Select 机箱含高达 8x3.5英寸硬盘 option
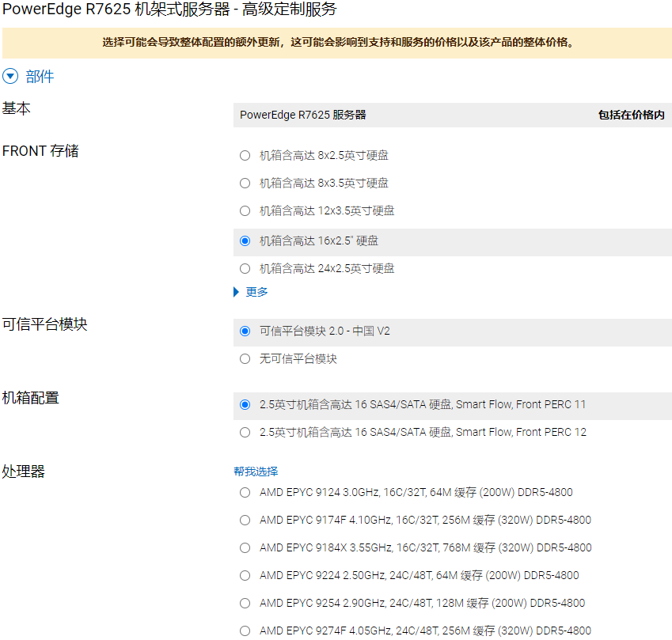Screen dimensions: 672x640 coord(245,184)
